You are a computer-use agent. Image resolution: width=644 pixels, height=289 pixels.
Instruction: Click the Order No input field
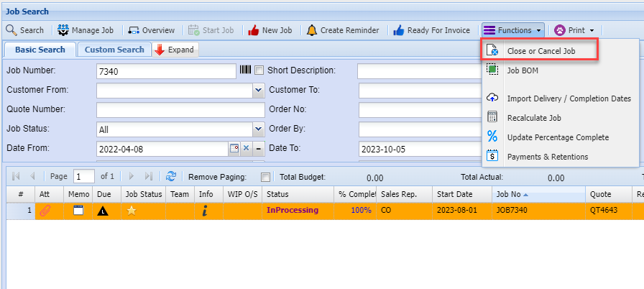point(420,110)
